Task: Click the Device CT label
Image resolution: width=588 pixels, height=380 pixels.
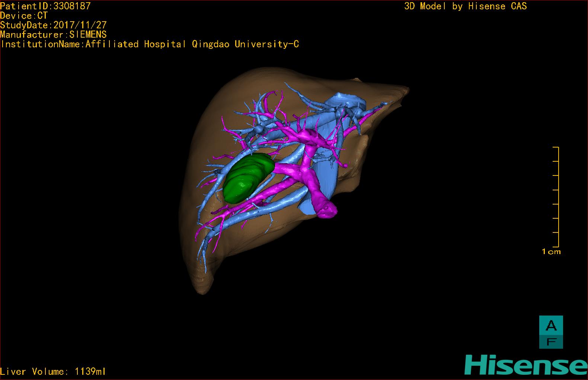Action: click(24, 16)
